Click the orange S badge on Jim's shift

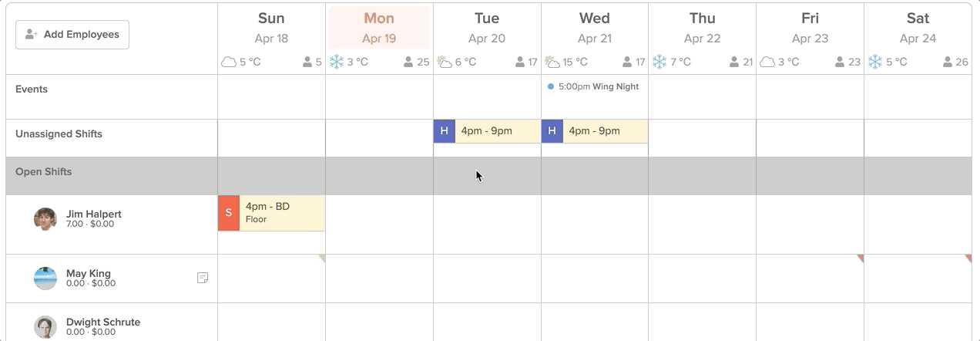[229, 213]
